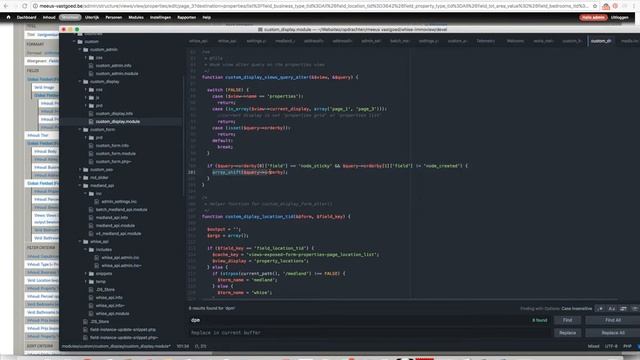
Task: Open Modules in browser admin menu
Action: point(136,18)
